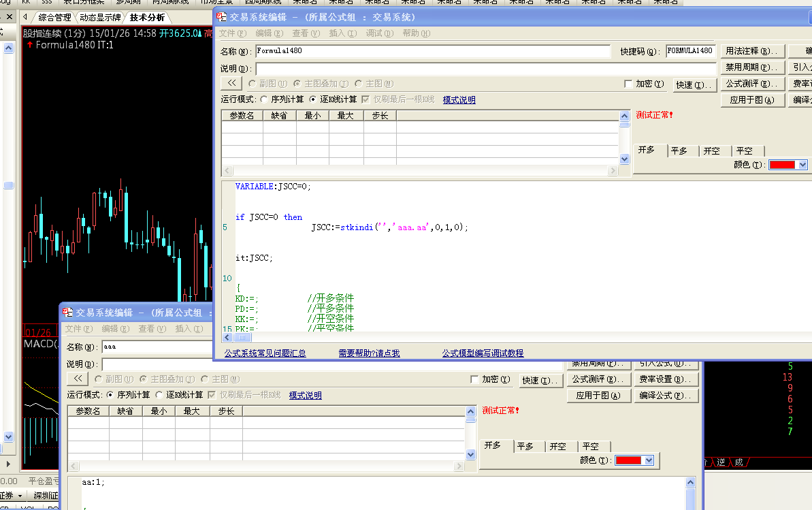Click red color swatch in front editor
The height and width of the screenshot is (510, 812).
click(782, 165)
